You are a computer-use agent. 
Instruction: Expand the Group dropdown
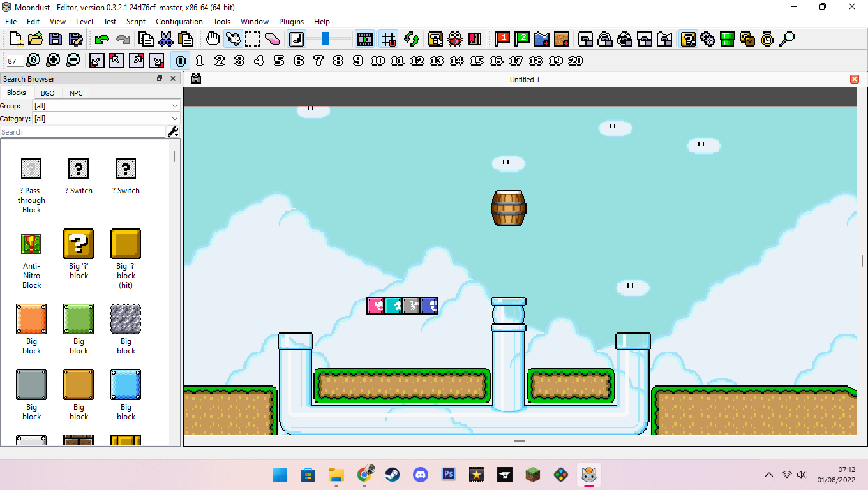click(x=106, y=105)
